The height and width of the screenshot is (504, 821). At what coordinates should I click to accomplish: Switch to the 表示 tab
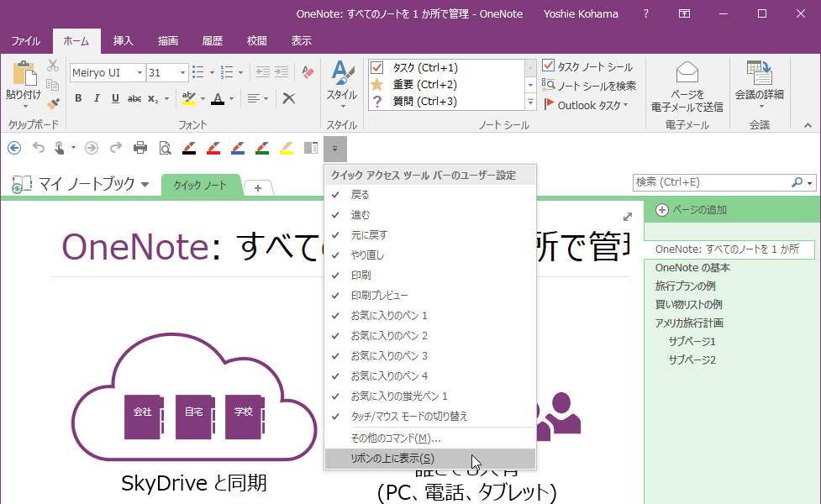(x=301, y=41)
